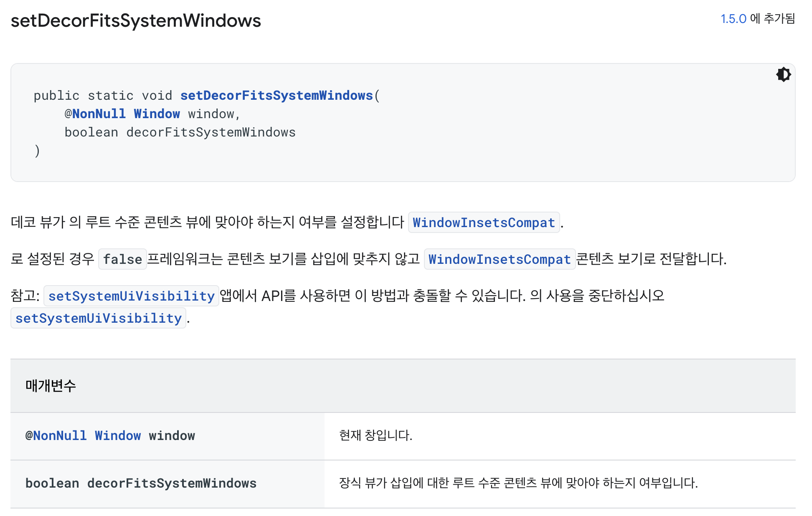The image size is (812, 516).
Task: Click the 매개변수 table header
Action: pos(51,386)
